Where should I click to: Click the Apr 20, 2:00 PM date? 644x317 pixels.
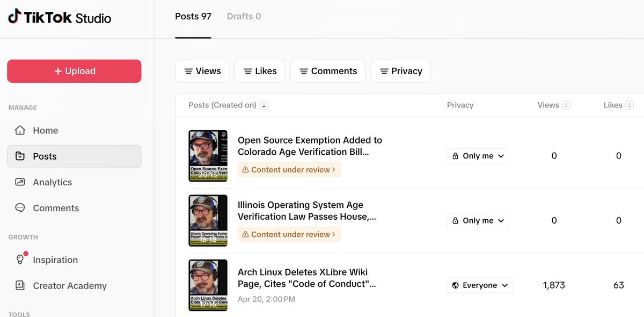tap(266, 299)
